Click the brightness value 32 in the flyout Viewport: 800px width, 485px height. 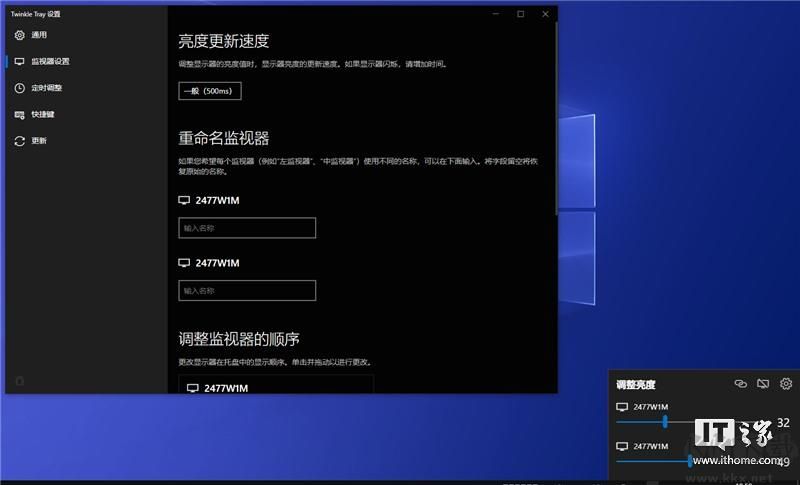click(783, 423)
